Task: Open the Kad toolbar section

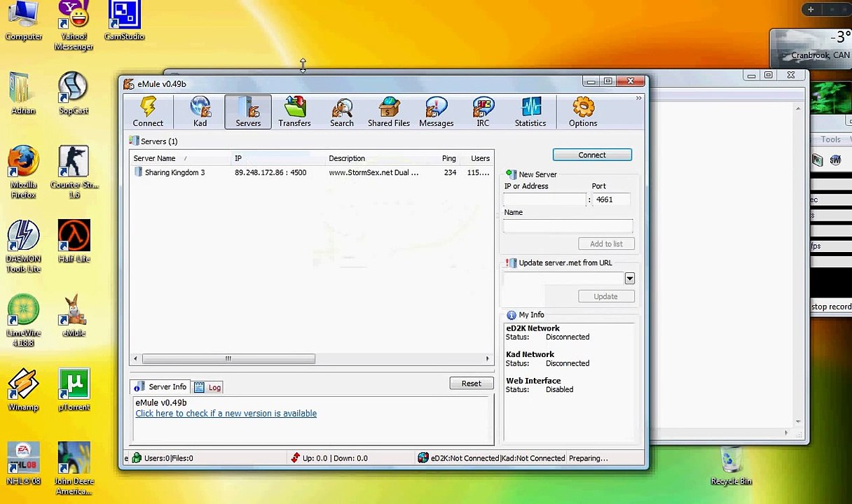Action: click(x=200, y=113)
